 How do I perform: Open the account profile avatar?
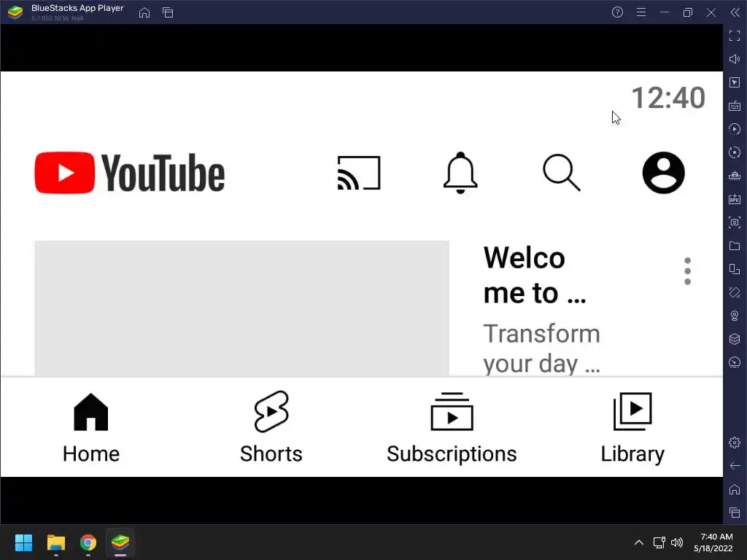[x=663, y=173]
